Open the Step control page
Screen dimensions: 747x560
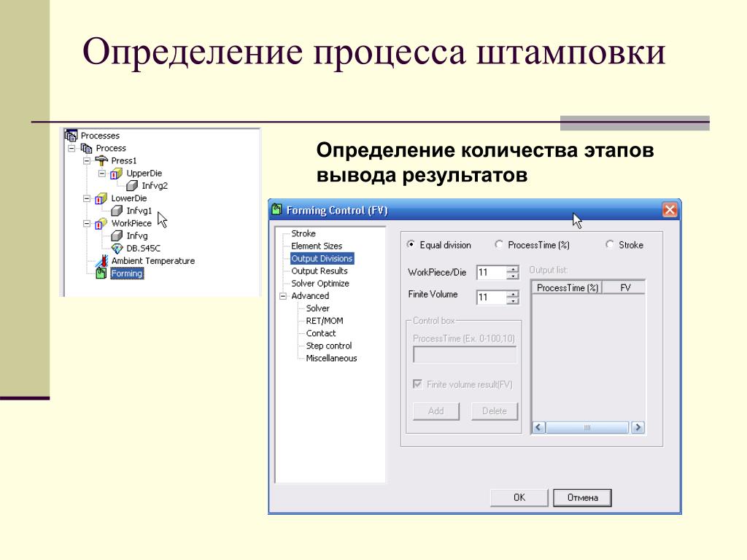329,346
